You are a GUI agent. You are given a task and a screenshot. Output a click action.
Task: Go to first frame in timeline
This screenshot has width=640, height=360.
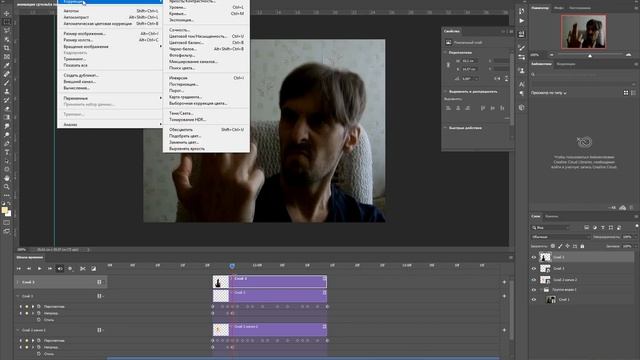(19, 269)
